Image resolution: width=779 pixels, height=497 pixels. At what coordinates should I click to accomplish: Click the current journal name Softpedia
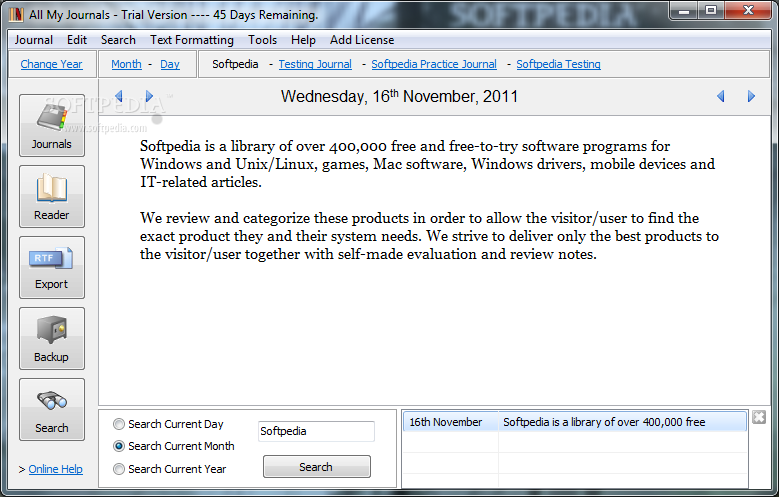pos(235,64)
